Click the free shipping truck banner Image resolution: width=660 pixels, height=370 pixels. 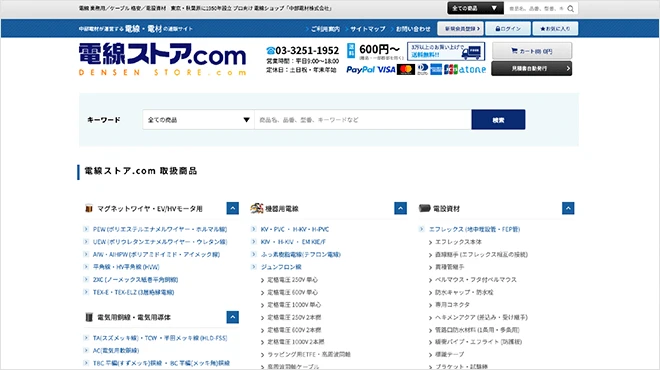click(x=446, y=51)
